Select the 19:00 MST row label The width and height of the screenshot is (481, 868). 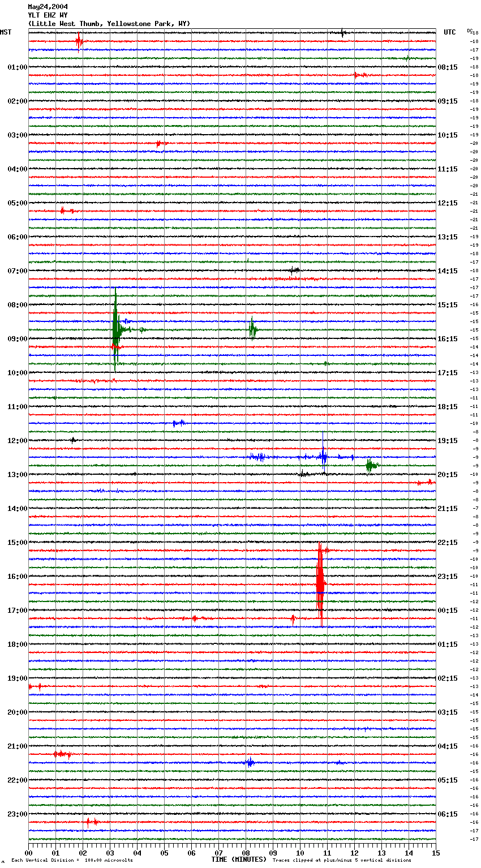18,678
